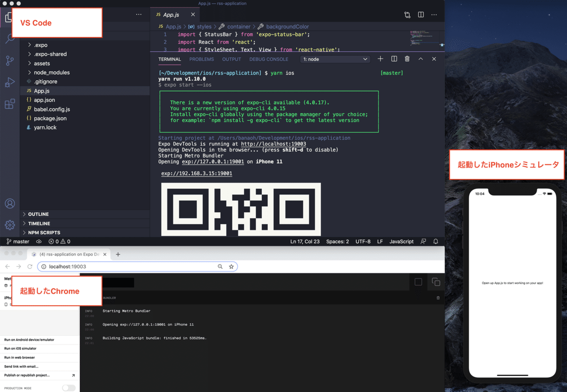This screenshot has width=567, height=392.
Task: Open the notifications bell in status bar
Action: tap(436, 241)
